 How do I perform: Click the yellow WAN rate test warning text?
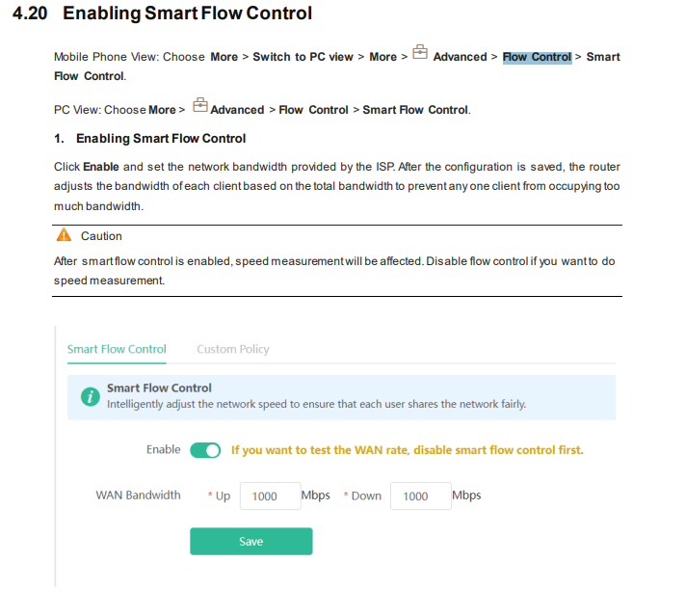point(408,450)
